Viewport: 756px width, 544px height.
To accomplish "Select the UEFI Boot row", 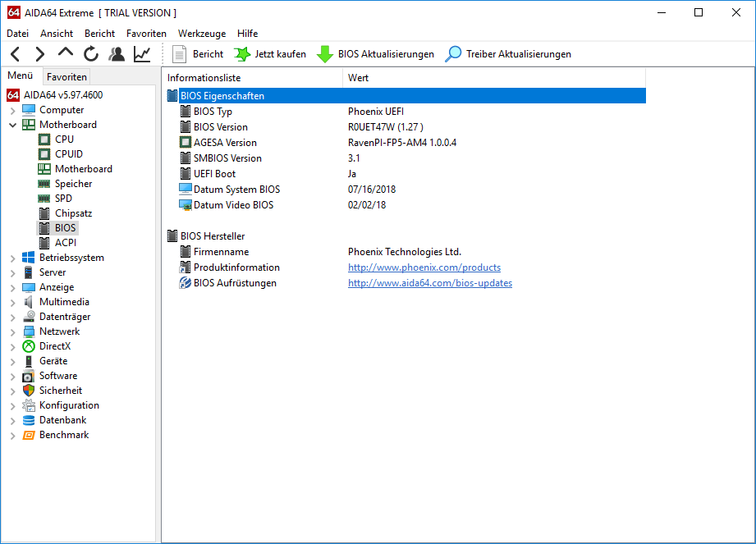I will pos(406,174).
